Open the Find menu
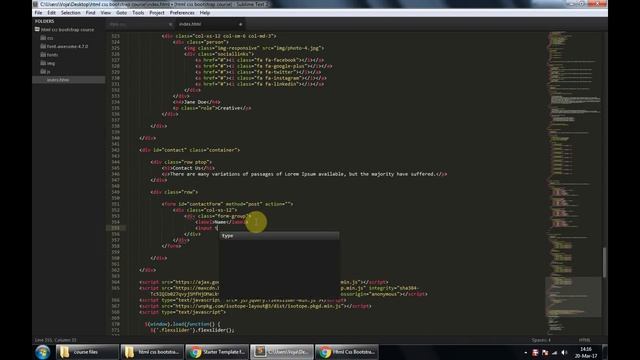 click(90, 13)
